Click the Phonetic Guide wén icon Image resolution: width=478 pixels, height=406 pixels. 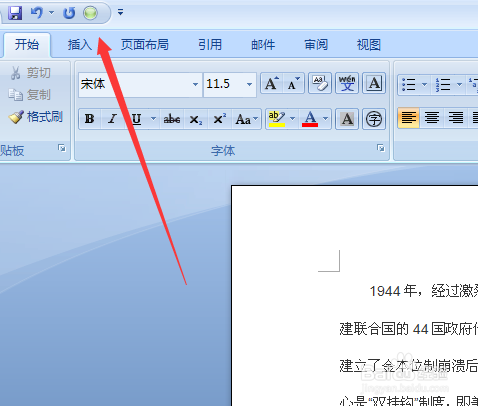(347, 83)
